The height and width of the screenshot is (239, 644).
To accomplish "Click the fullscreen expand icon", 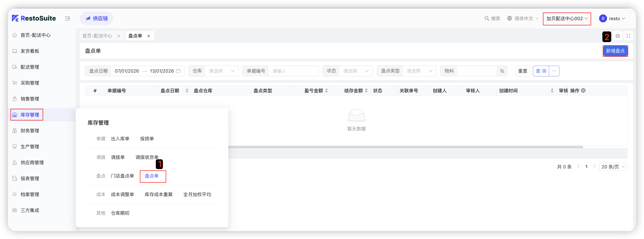I will click(628, 36).
